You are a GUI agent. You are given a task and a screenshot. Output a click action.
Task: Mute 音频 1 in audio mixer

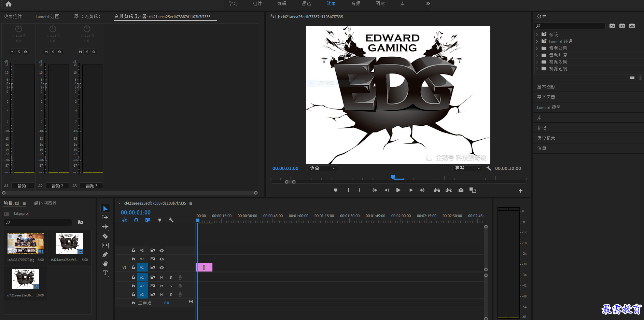coord(12,52)
